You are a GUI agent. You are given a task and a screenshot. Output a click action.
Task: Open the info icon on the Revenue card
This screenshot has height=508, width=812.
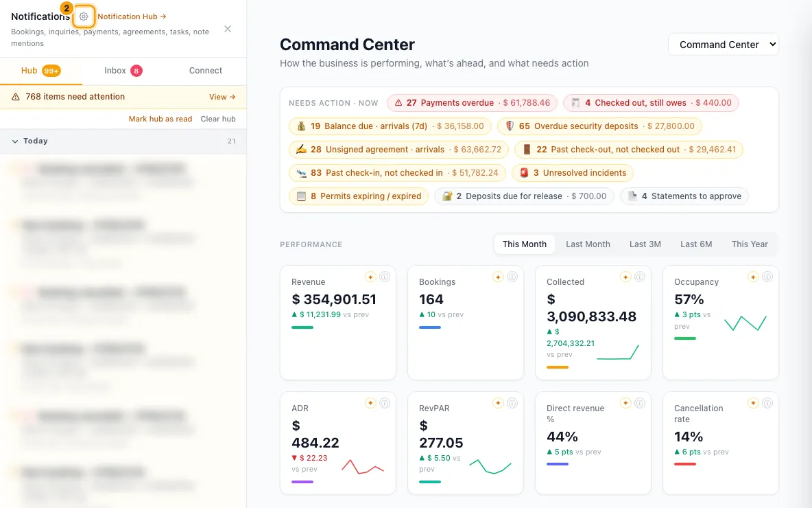(384, 277)
